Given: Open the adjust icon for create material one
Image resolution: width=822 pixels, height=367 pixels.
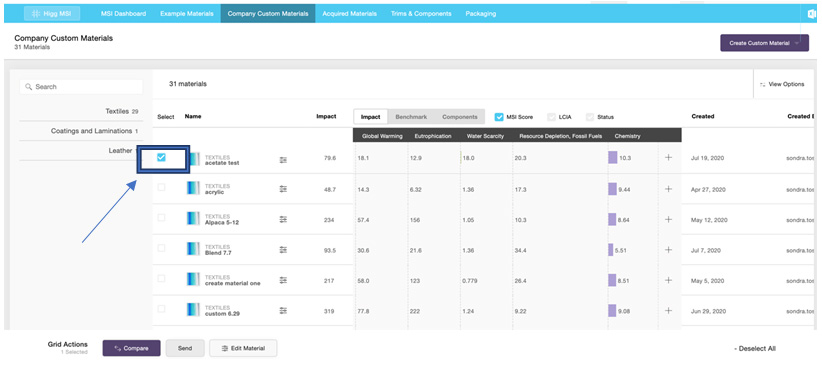Looking at the screenshot, I should tap(283, 280).
